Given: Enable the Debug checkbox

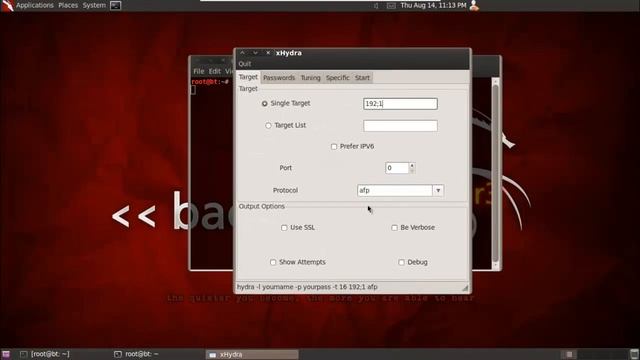Looking at the screenshot, I should 401,262.
